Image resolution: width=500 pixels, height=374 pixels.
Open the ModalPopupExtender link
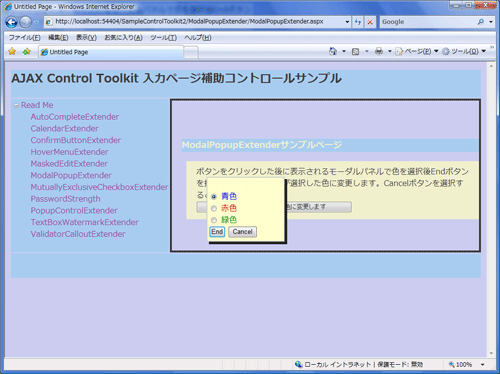(x=71, y=175)
